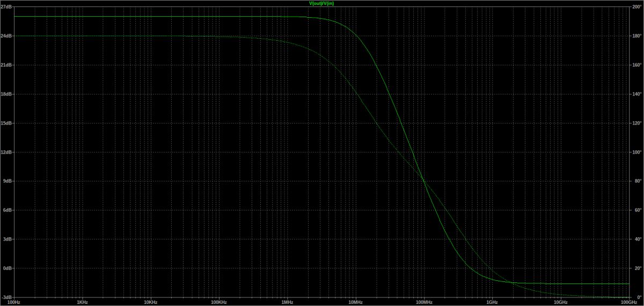Click the 24dB magnitude axis label
Screen dimensions: 644x306
pos(6,36)
